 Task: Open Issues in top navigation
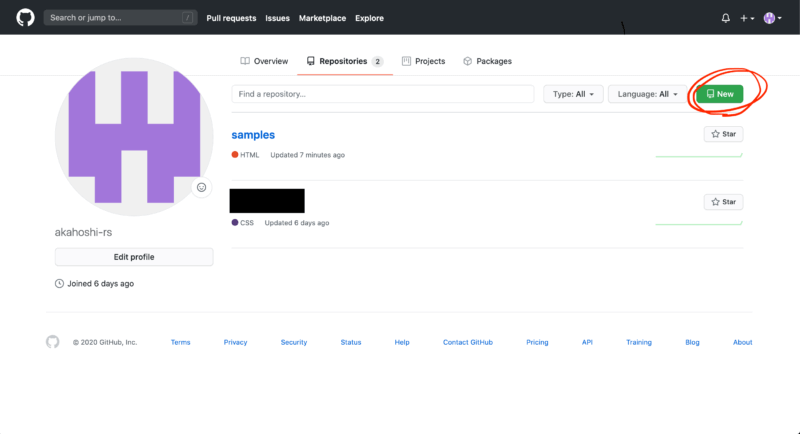(x=277, y=18)
